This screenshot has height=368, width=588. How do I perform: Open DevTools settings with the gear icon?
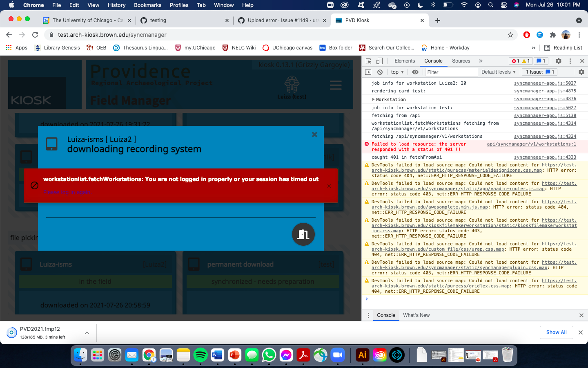pos(558,61)
